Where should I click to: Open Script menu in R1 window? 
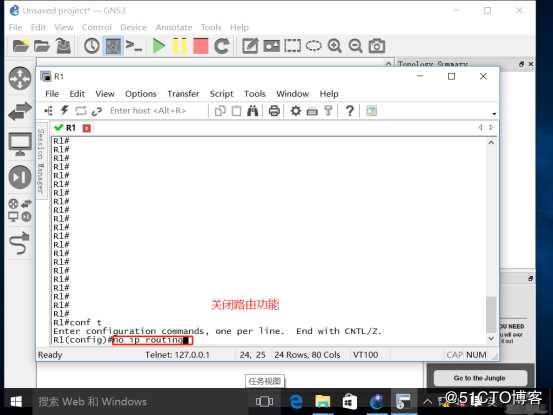click(221, 94)
